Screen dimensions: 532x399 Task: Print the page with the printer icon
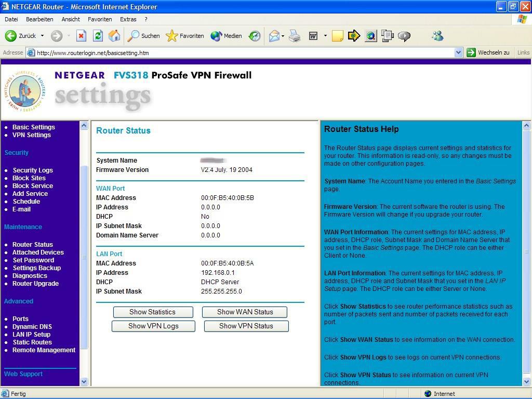click(295, 36)
